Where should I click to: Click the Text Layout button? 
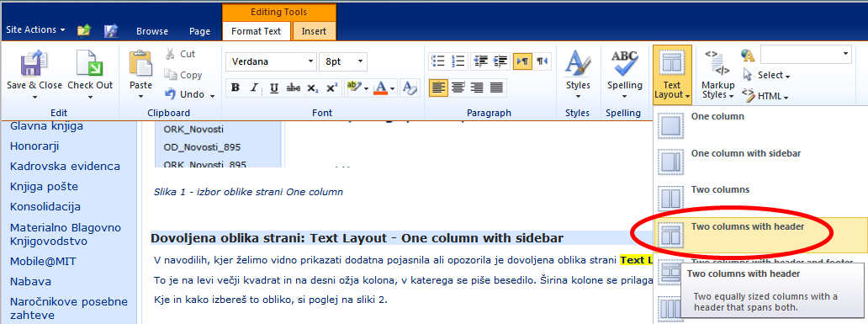click(672, 74)
